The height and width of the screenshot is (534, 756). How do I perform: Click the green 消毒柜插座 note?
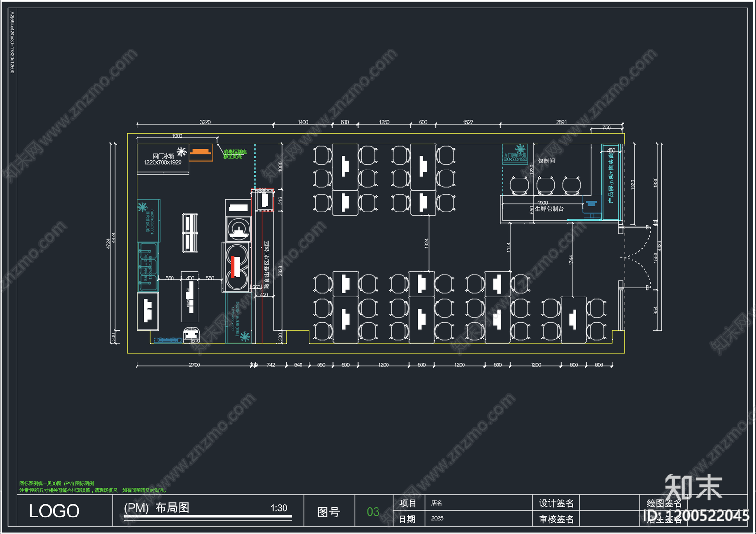[235, 154]
